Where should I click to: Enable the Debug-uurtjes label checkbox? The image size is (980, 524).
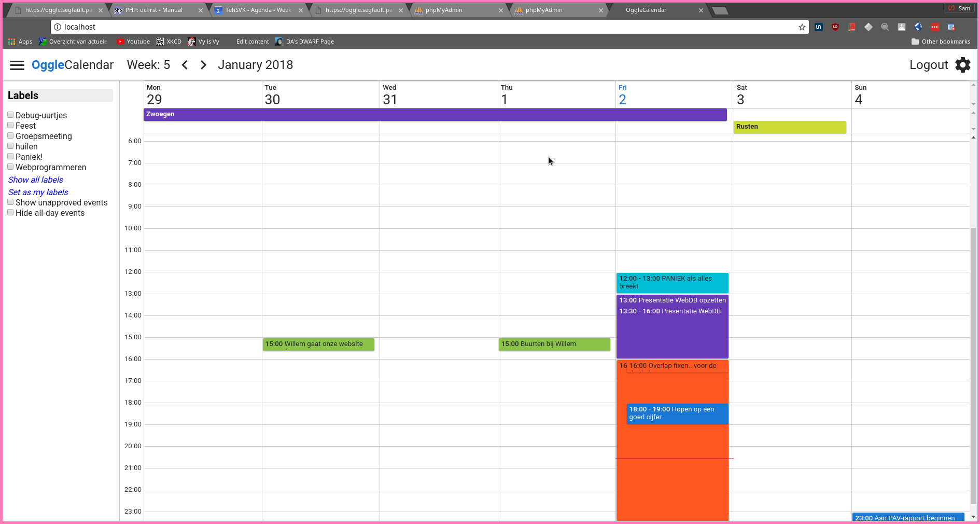pyautogui.click(x=10, y=115)
